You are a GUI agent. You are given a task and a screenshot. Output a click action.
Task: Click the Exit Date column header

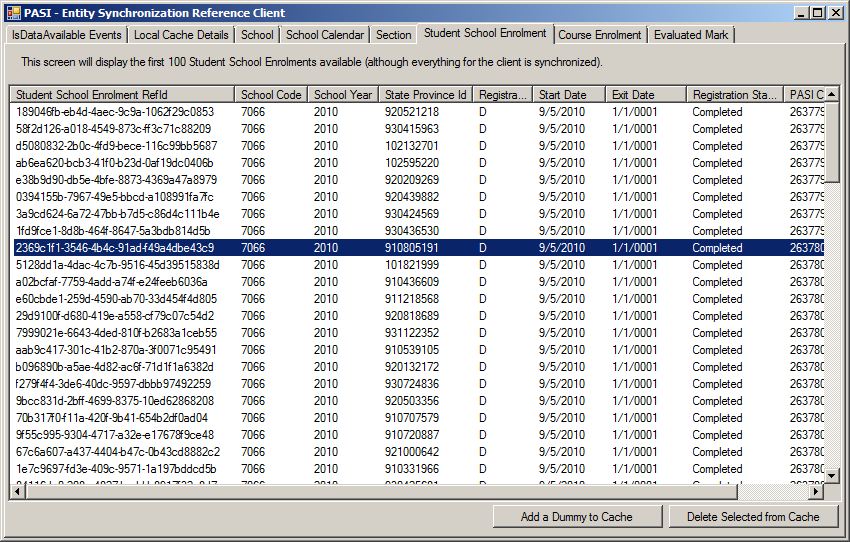click(646, 95)
